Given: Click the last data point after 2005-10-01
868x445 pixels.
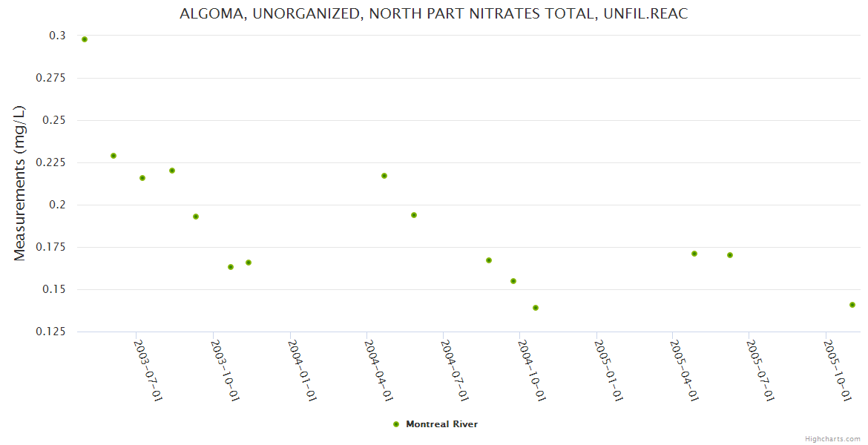Looking at the screenshot, I should 852,305.
